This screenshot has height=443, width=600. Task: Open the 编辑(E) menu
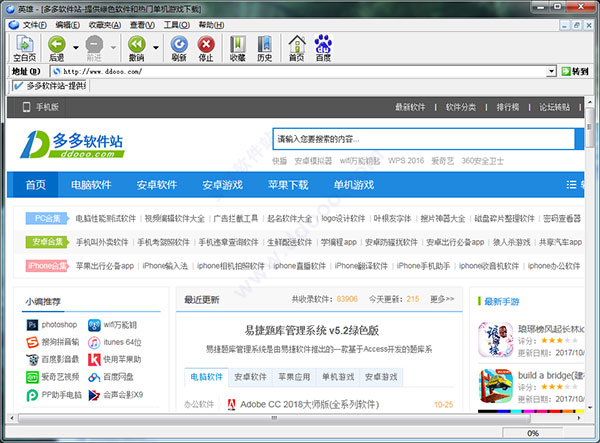click(x=67, y=25)
